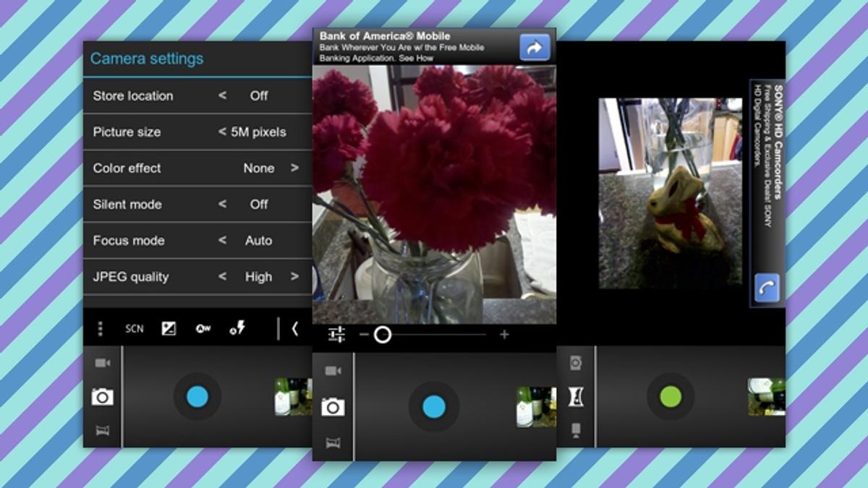868x488 pixels.
Task: Open the three-dot overflow menu in left screen
Action: 100,329
